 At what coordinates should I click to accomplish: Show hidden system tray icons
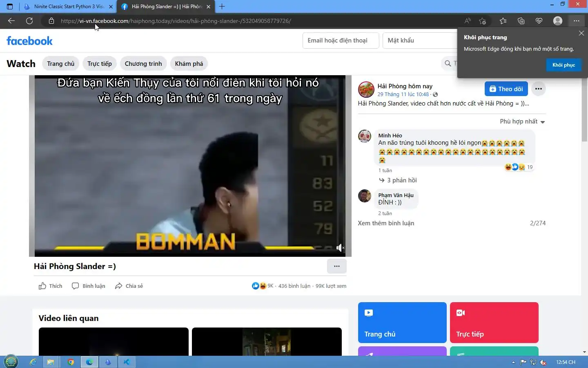click(513, 362)
